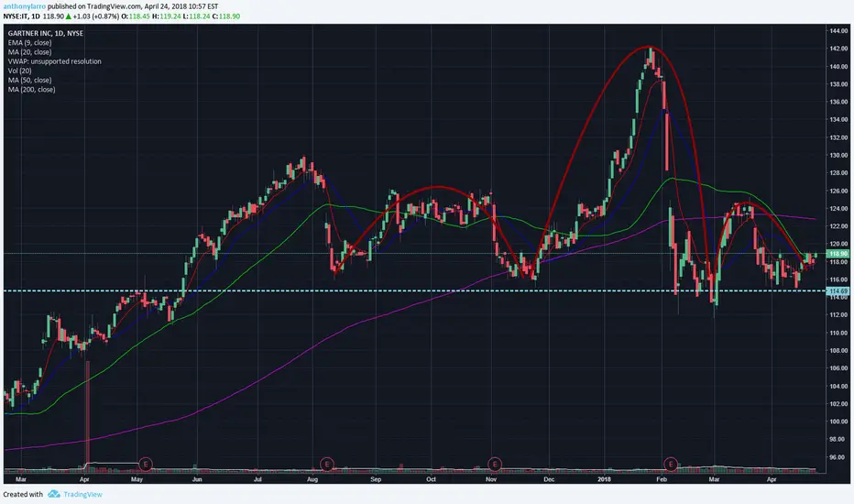
Task: Click the Jun label on time axis
Action: [x=197, y=479]
